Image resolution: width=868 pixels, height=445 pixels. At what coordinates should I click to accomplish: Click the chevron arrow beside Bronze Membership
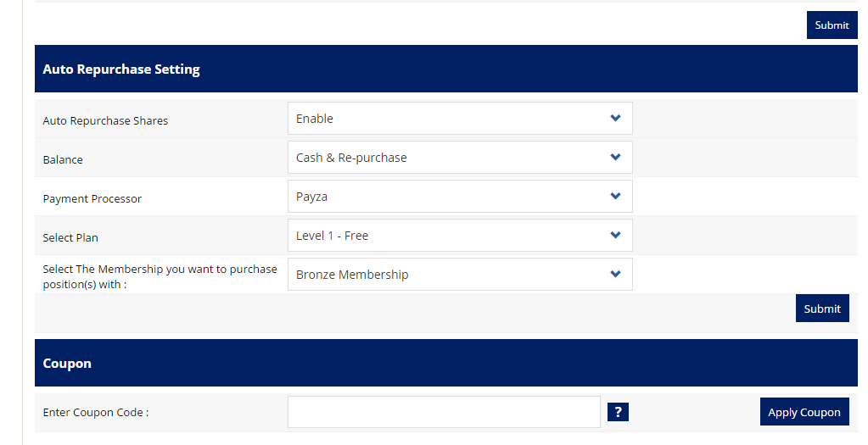[x=615, y=275]
